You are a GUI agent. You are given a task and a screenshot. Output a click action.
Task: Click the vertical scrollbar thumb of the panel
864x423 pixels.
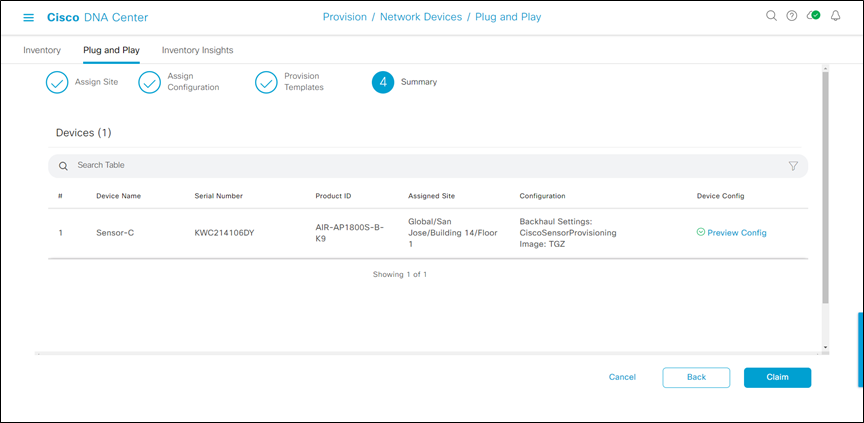pyautogui.click(x=825, y=187)
